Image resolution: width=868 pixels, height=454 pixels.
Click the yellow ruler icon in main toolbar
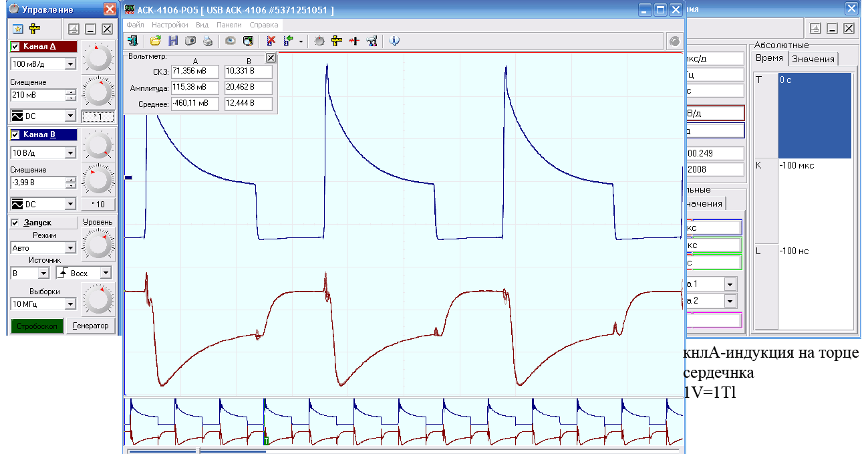click(337, 41)
